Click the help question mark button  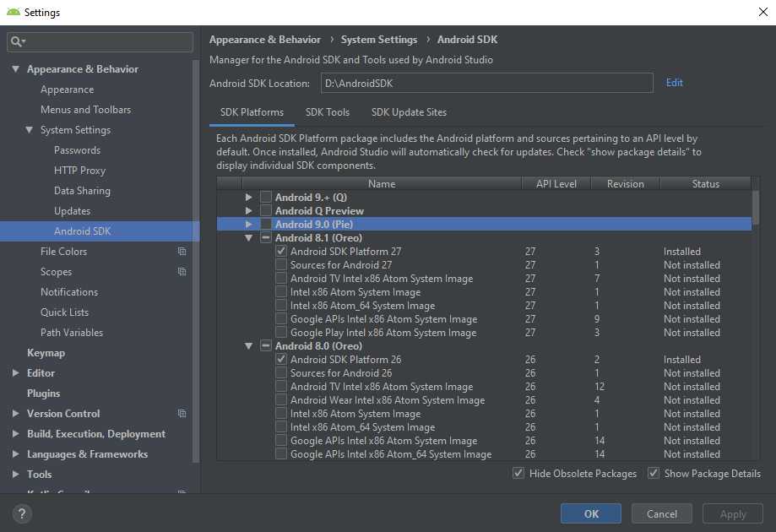(x=22, y=513)
